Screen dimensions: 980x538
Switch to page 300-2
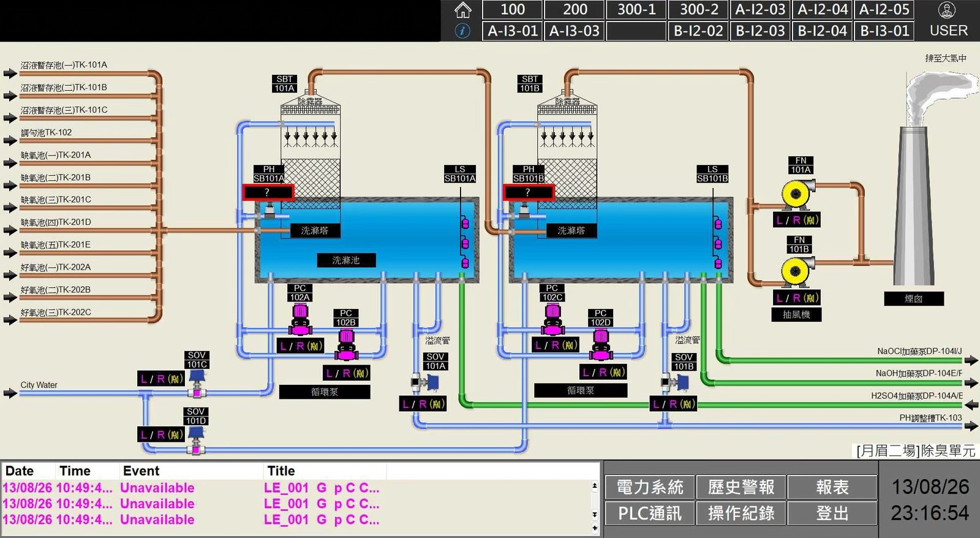(699, 10)
